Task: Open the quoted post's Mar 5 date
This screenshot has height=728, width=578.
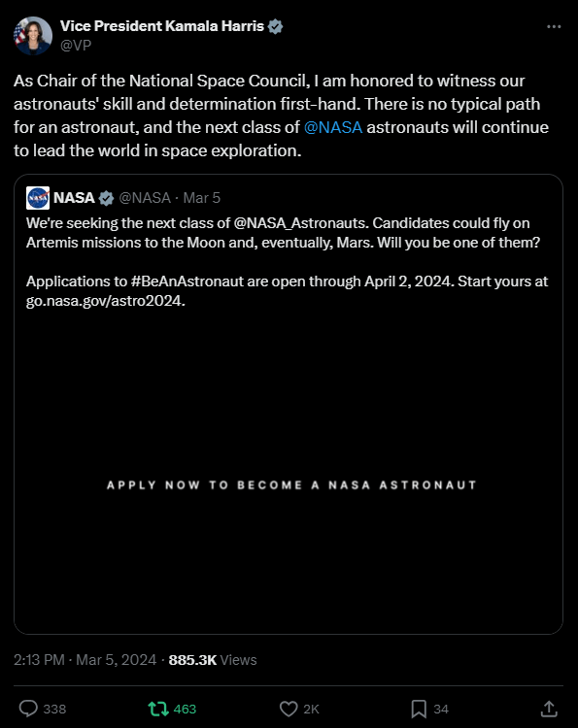Action: pos(202,198)
